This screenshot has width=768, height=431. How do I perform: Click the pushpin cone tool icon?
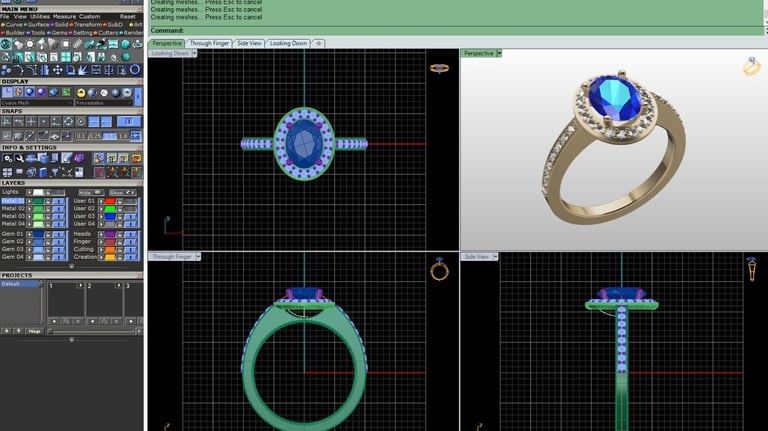[x=42, y=44]
